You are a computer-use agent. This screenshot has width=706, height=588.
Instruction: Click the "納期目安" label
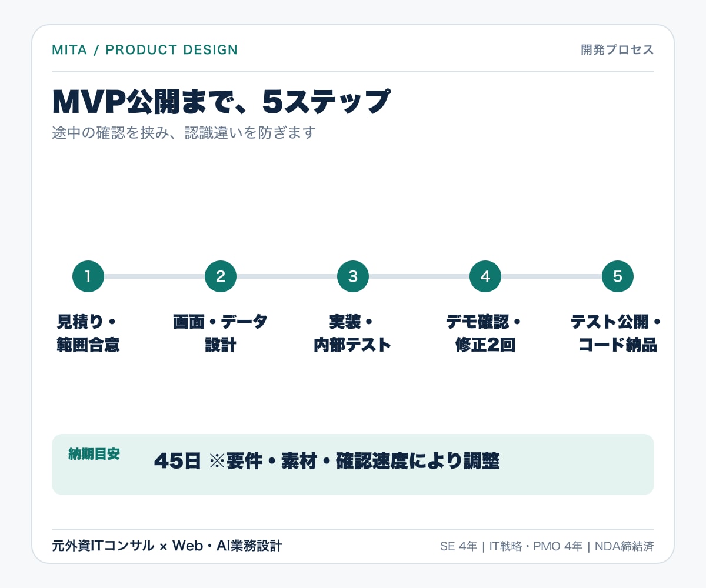[94, 454]
